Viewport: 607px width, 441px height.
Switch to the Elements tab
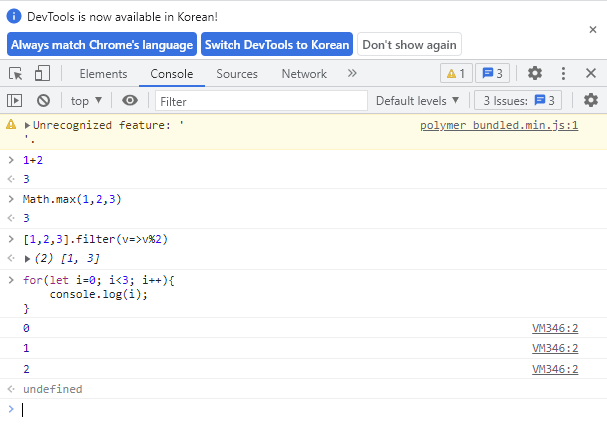(x=103, y=74)
